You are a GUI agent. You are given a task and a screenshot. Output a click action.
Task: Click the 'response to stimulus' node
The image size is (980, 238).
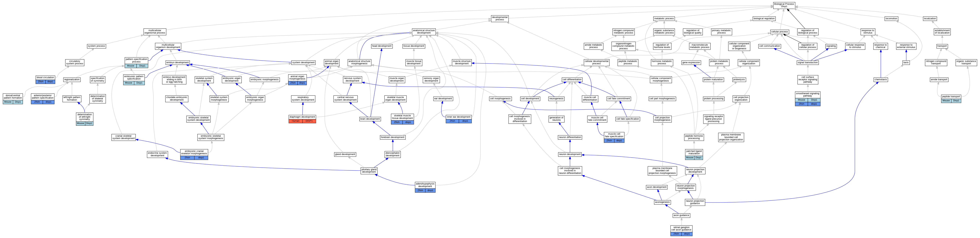[x=868, y=32]
